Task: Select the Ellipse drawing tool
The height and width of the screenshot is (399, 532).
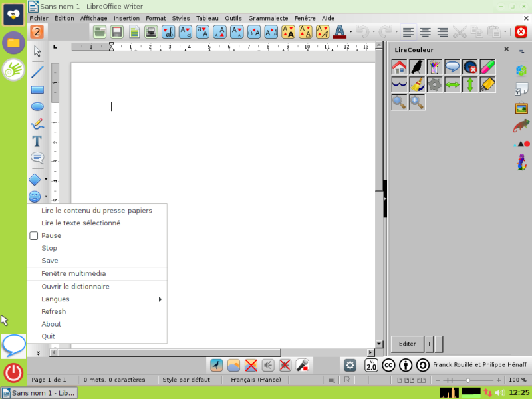Action: pyautogui.click(x=37, y=106)
